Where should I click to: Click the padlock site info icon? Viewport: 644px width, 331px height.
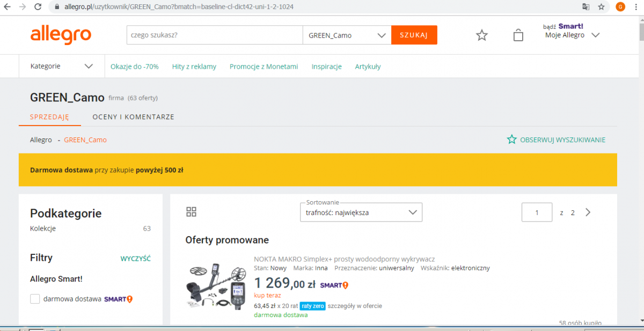click(x=57, y=7)
